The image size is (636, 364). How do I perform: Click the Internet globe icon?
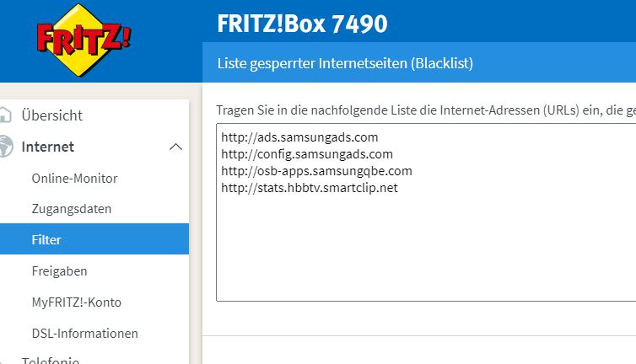pyautogui.click(x=6, y=147)
